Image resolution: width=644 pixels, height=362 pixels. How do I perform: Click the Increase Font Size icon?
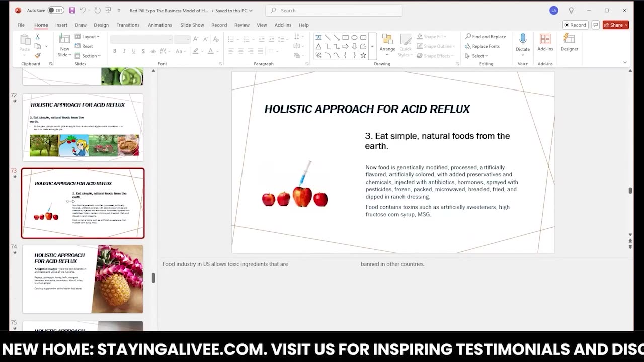(x=196, y=39)
